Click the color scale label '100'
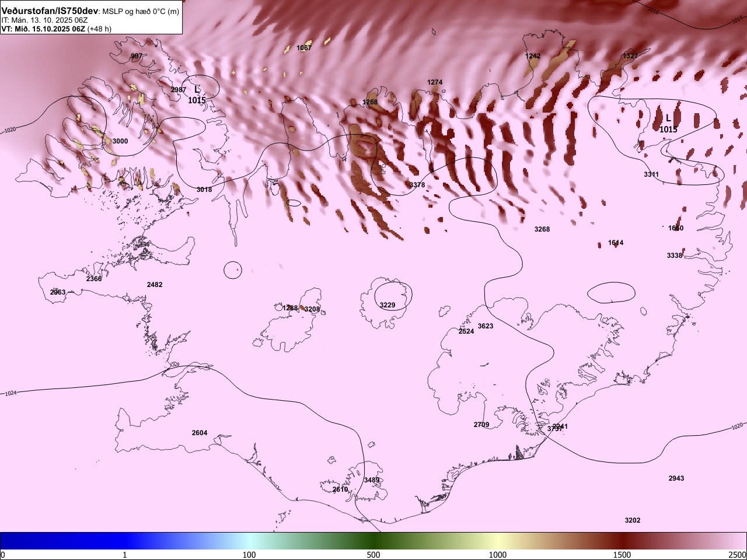This screenshot has height=560, width=747. click(x=249, y=555)
